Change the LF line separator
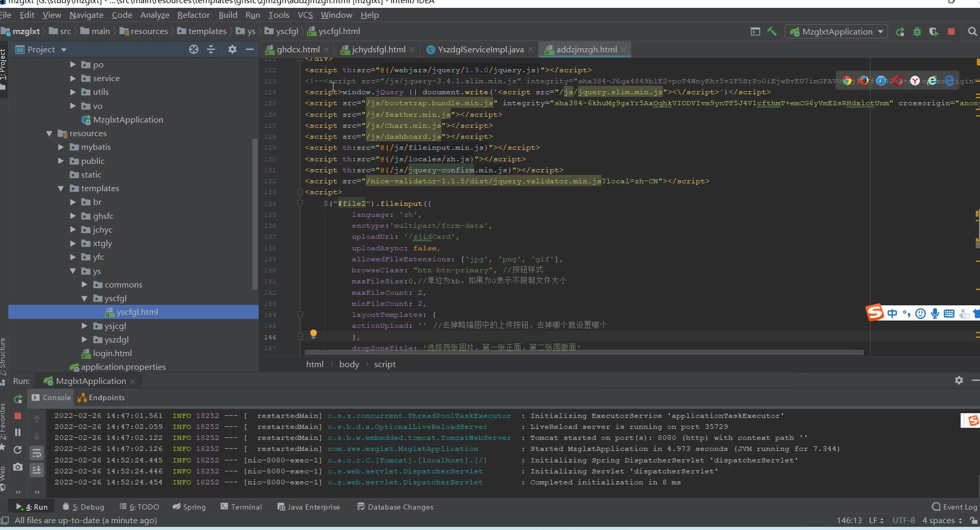This screenshot has height=530, width=980. 876,520
